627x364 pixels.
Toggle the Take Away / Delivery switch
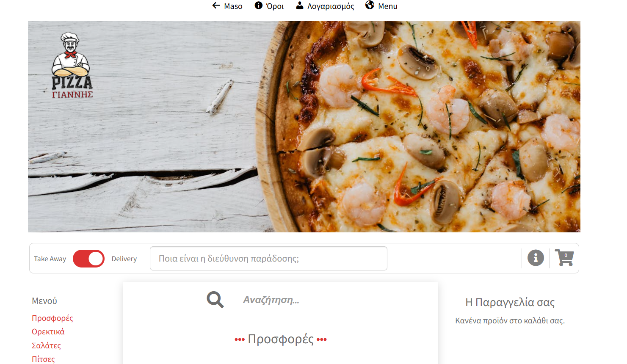pyautogui.click(x=88, y=259)
